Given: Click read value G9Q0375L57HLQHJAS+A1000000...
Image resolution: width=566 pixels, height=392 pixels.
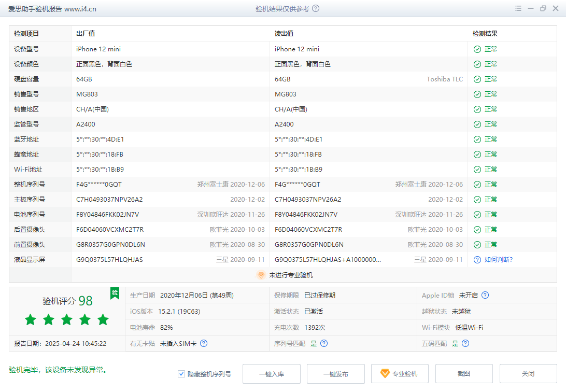Looking at the screenshot, I should pyautogui.click(x=328, y=260).
